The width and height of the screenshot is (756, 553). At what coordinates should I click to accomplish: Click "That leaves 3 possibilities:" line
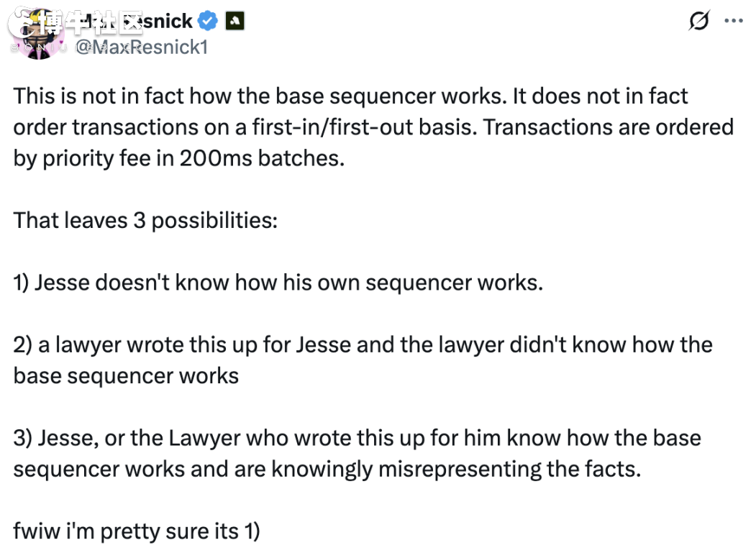point(145,221)
